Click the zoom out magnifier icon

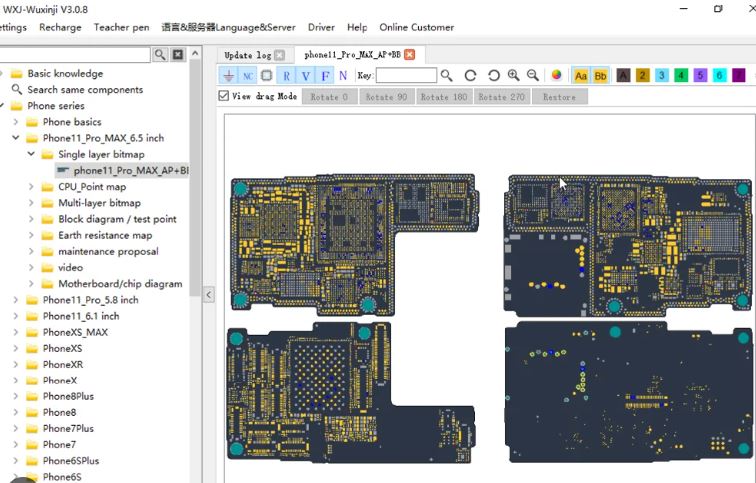532,76
